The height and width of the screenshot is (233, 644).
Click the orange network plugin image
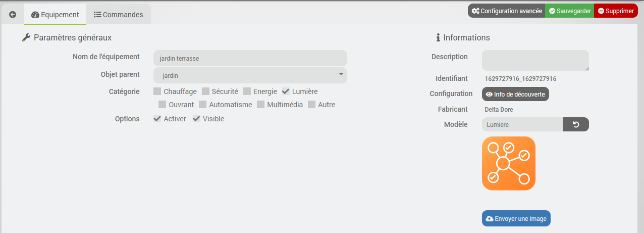(x=509, y=163)
